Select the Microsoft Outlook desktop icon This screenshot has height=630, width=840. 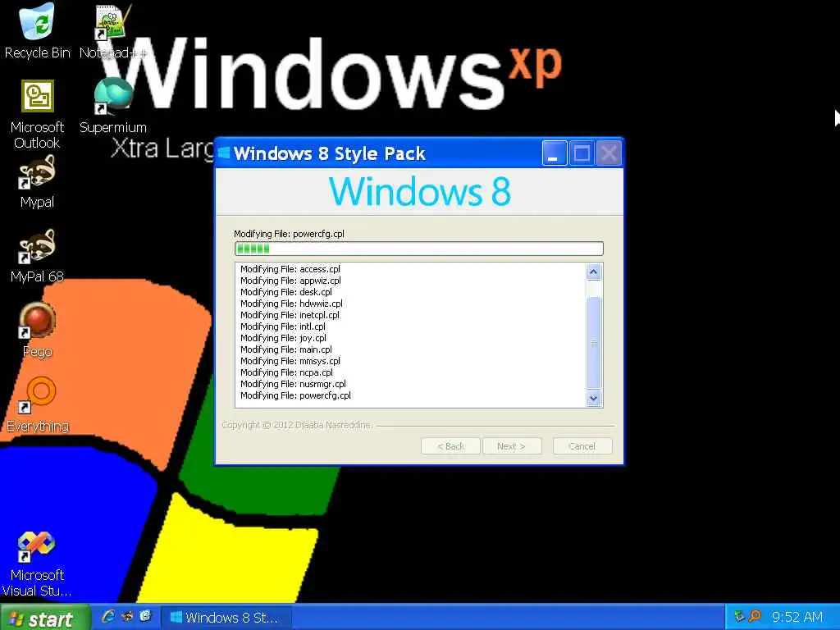(x=37, y=113)
